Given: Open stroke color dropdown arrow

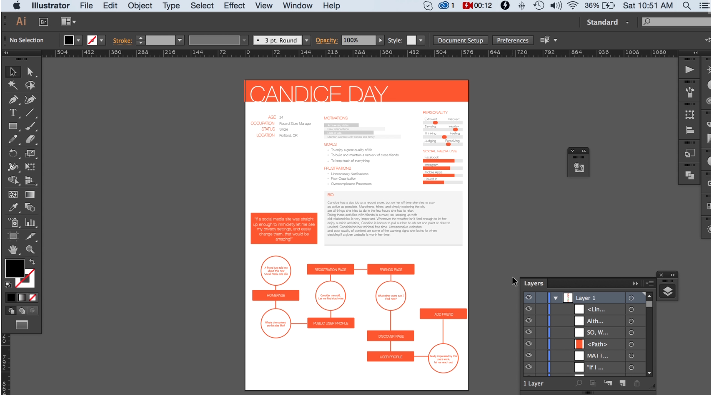Looking at the screenshot, I should coord(102,40).
